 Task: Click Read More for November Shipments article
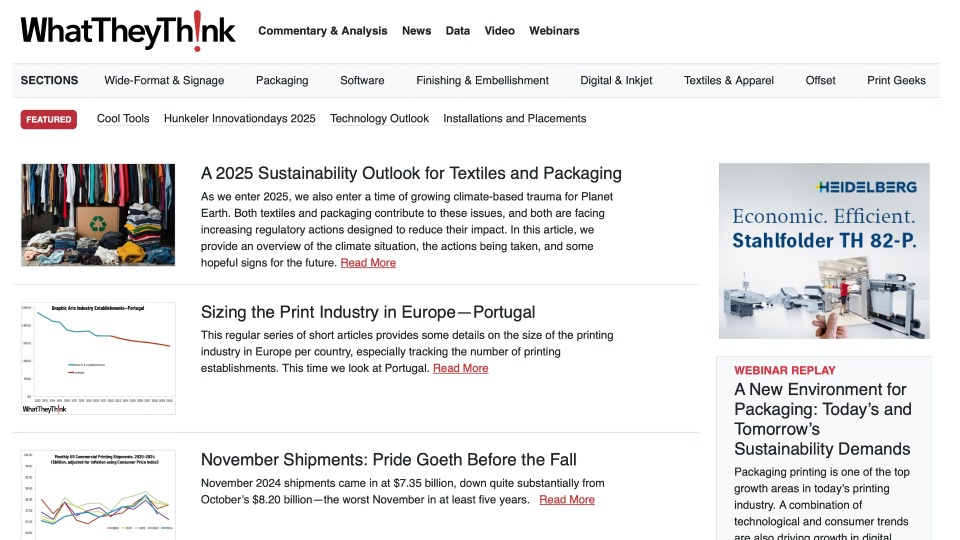pos(566,500)
